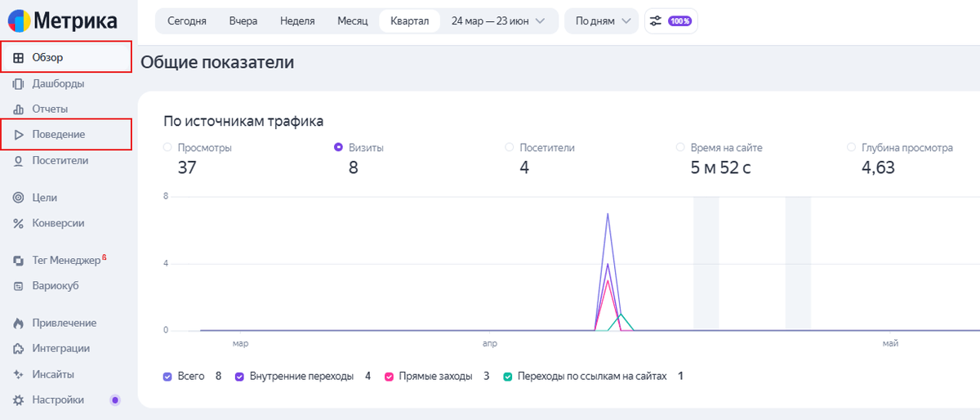This screenshot has height=420, width=980.
Task: Click the Цели target icon
Action: 18,198
